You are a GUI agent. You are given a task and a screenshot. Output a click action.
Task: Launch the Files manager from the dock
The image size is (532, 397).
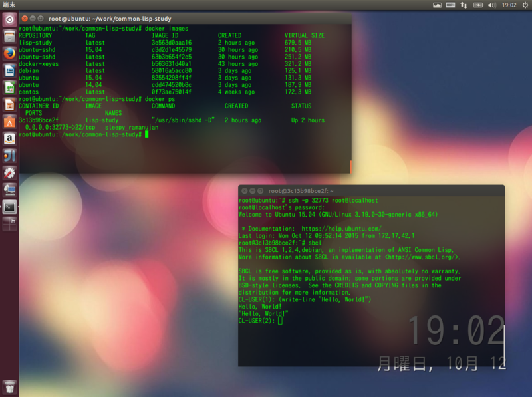[9, 37]
